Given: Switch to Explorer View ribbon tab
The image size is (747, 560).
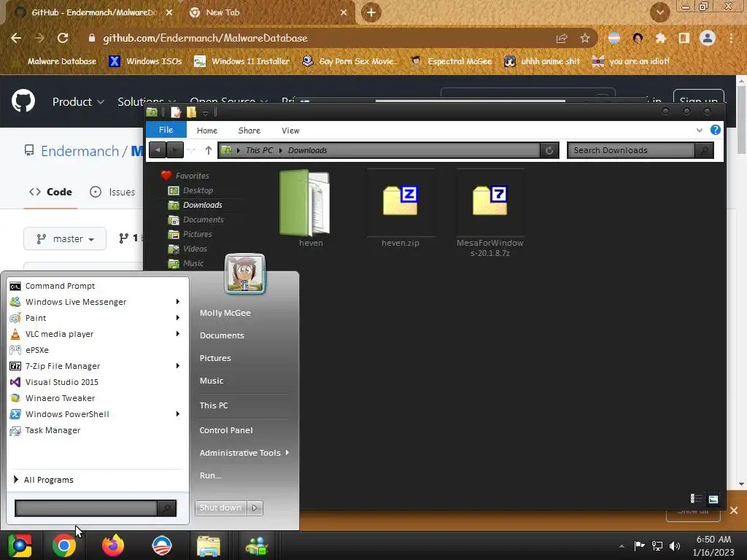Looking at the screenshot, I should pos(290,131).
